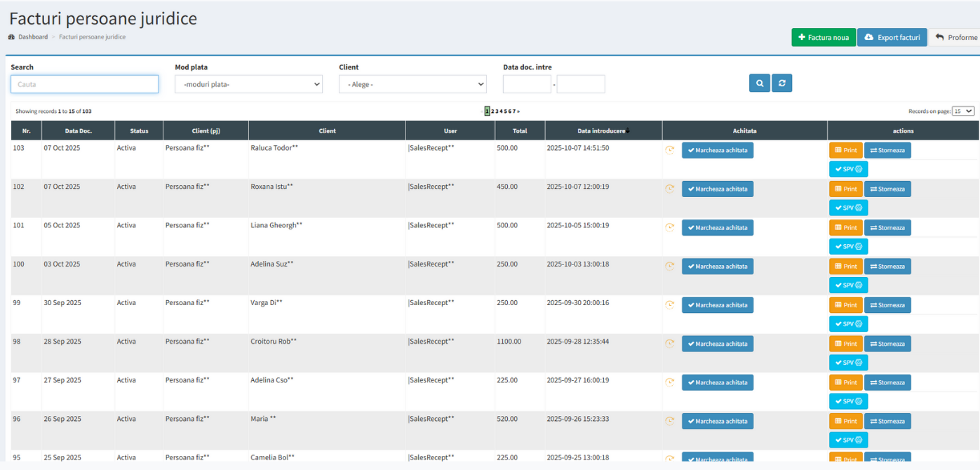
Task: Click the start date input field
Action: tap(527, 84)
